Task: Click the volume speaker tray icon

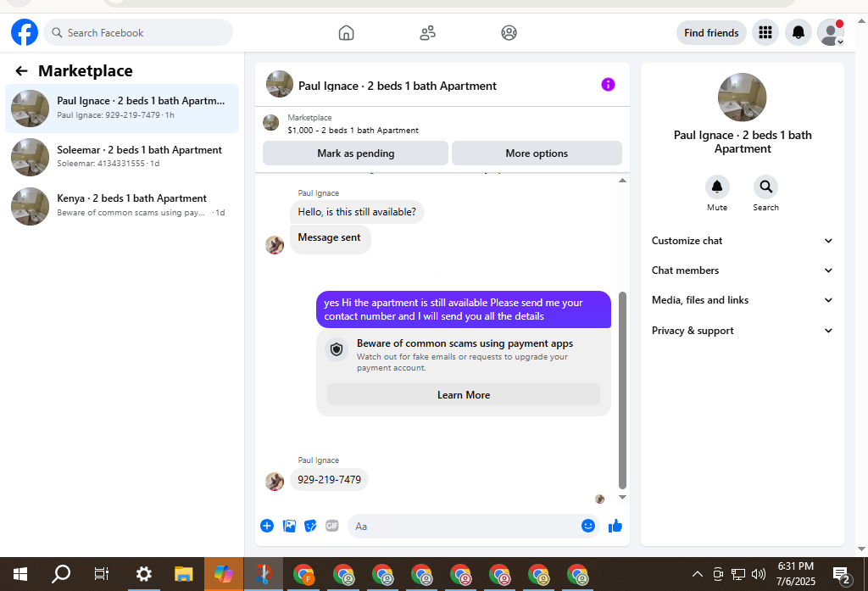Action: 759,574
